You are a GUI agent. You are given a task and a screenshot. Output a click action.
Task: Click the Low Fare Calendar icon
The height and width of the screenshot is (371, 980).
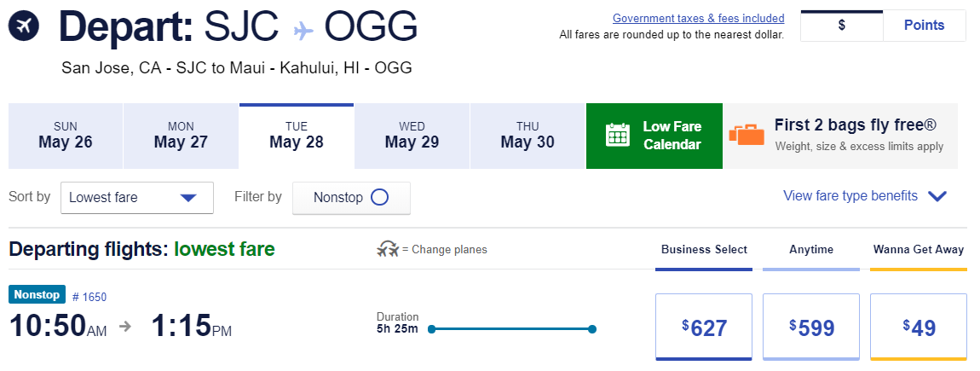[617, 136]
